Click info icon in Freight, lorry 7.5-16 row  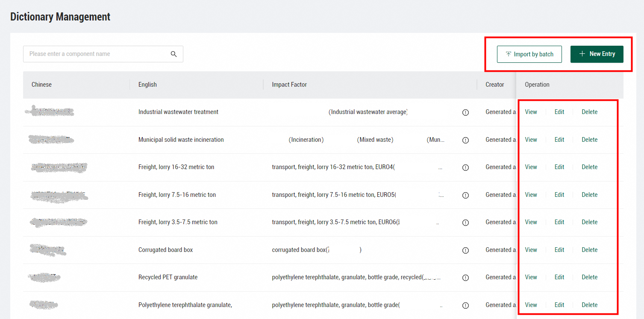[466, 195]
